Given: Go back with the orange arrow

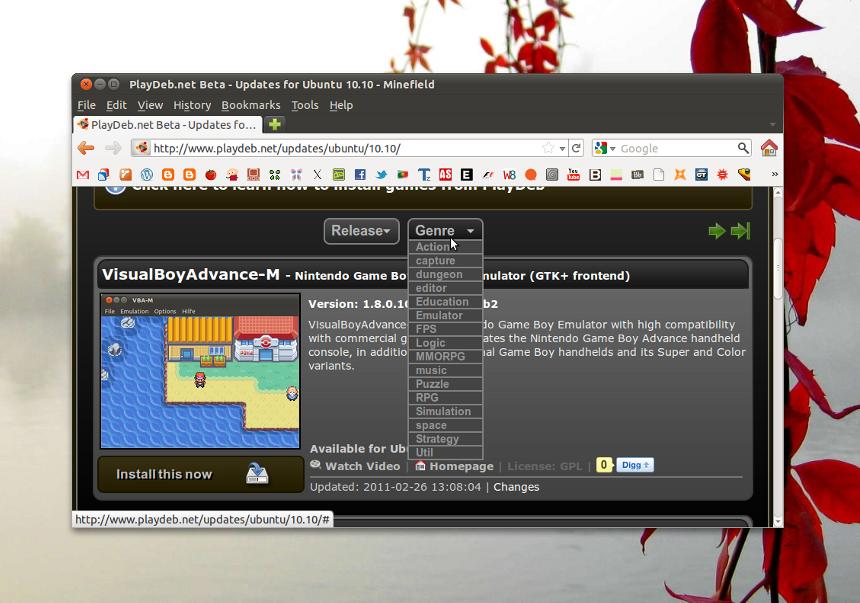Looking at the screenshot, I should click(x=86, y=148).
